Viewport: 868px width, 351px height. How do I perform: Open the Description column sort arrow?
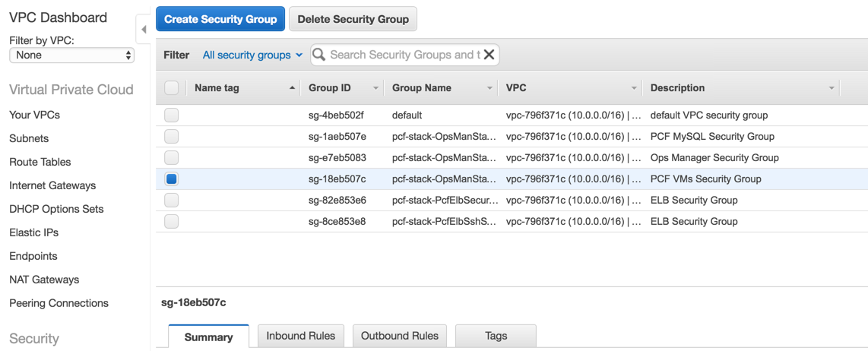[x=832, y=88]
